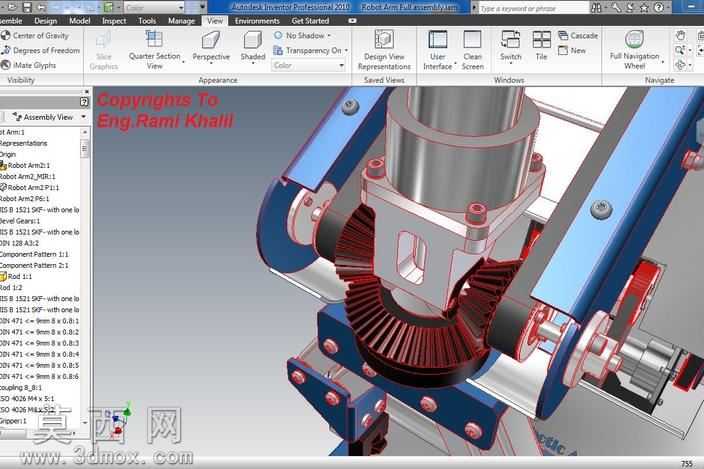Image resolution: width=704 pixels, height=469 pixels.
Task: Select the Perspective view icon
Action: 211,40
